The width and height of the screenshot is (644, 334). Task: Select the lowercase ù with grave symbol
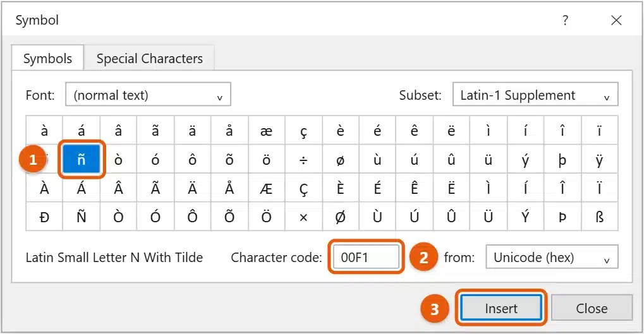pyautogui.click(x=377, y=159)
